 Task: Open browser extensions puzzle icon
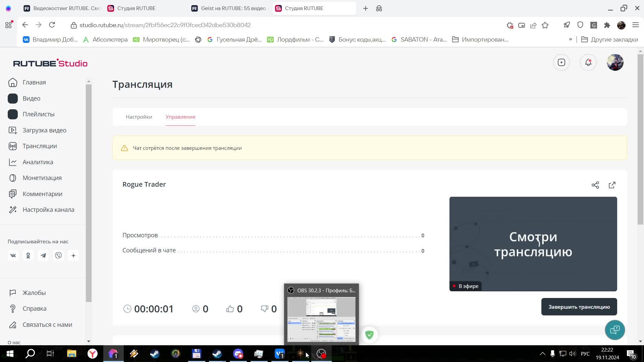coord(607,25)
